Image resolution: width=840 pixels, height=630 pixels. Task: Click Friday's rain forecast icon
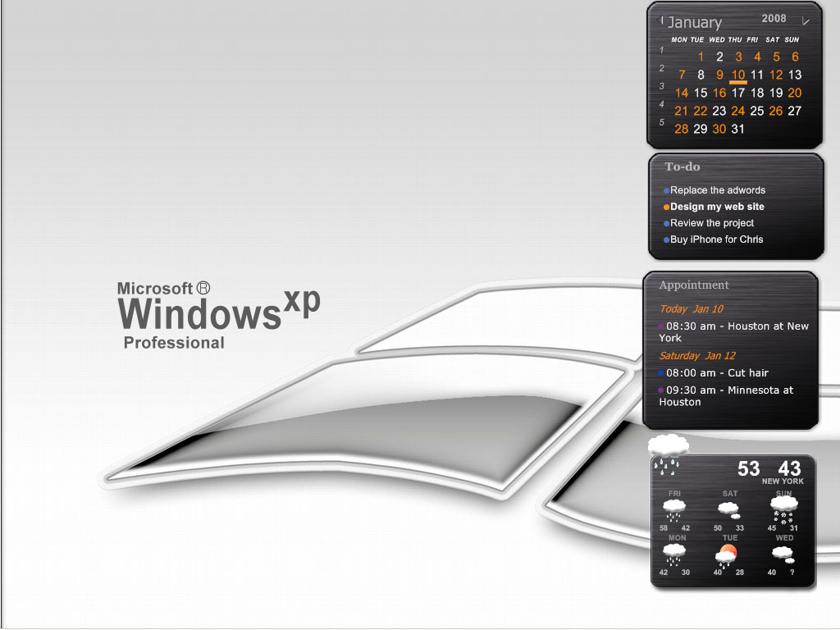point(674,509)
